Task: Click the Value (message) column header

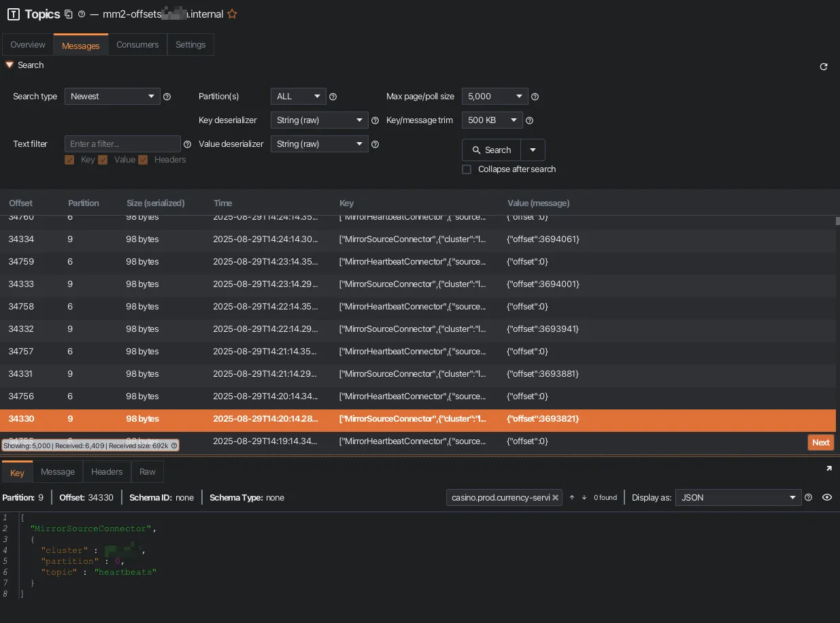Action: point(539,203)
